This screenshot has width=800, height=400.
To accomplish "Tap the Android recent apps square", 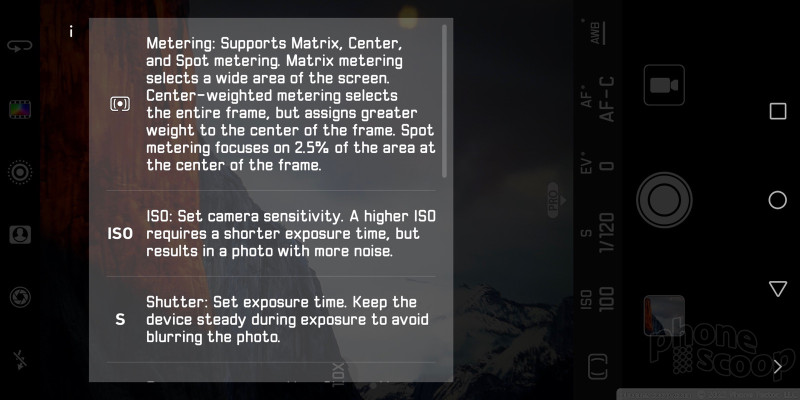I will coord(778,111).
